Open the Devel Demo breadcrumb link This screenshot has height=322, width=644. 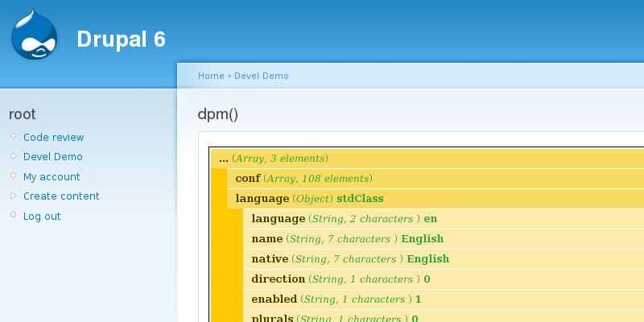261,76
